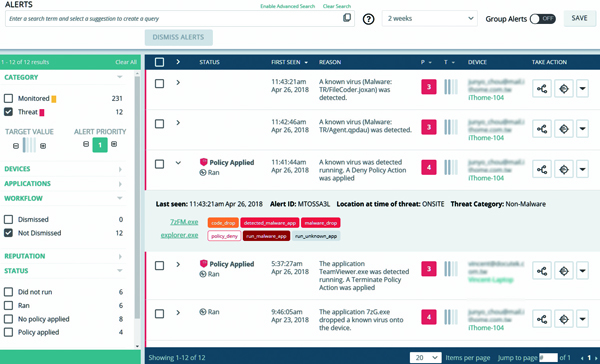Viewport: 600px width, 364px height.
Task: Open the 7zFM.exe link
Action: pos(184,222)
